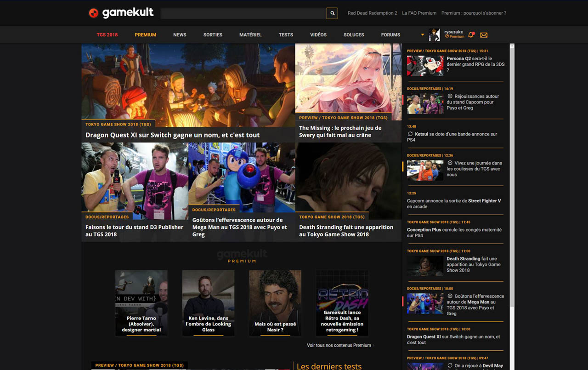Viewport: 588px width, 370px height.
Task: Open The Missing Swery article headline
Action: point(340,131)
